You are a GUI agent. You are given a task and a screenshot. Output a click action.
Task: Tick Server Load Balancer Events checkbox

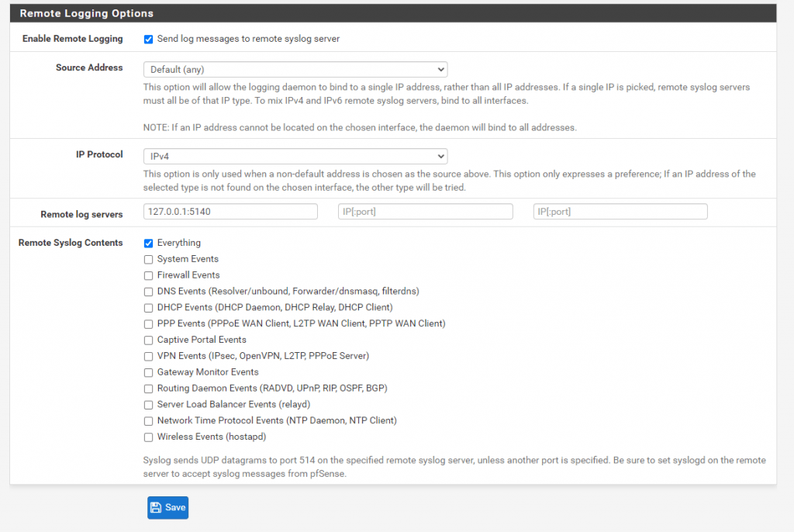click(x=148, y=406)
